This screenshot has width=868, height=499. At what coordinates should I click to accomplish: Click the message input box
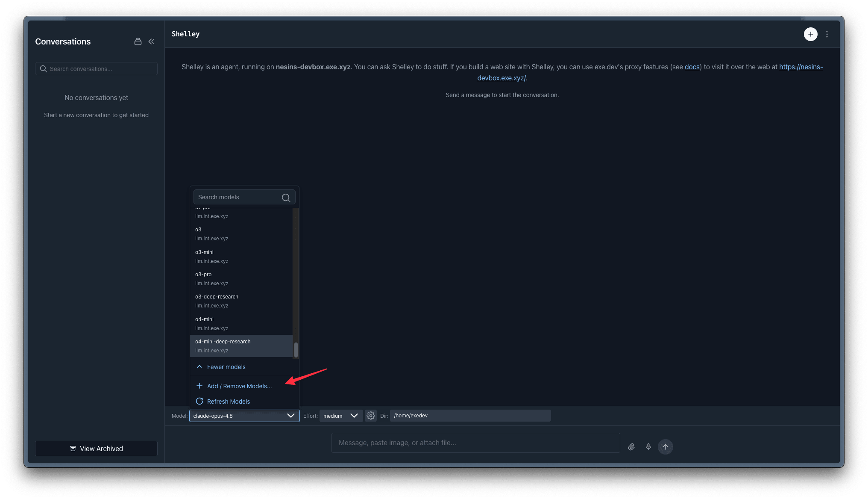point(475,443)
